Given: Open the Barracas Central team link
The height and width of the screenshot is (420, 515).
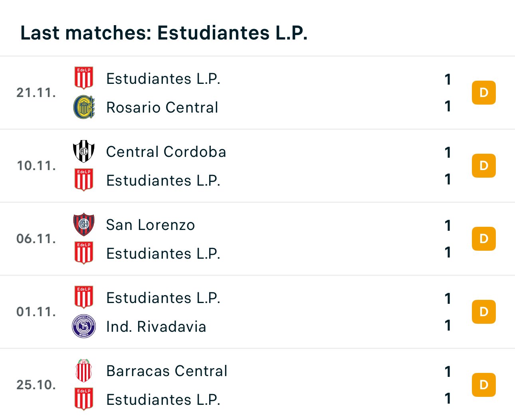Looking at the screenshot, I should (x=167, y=371).
